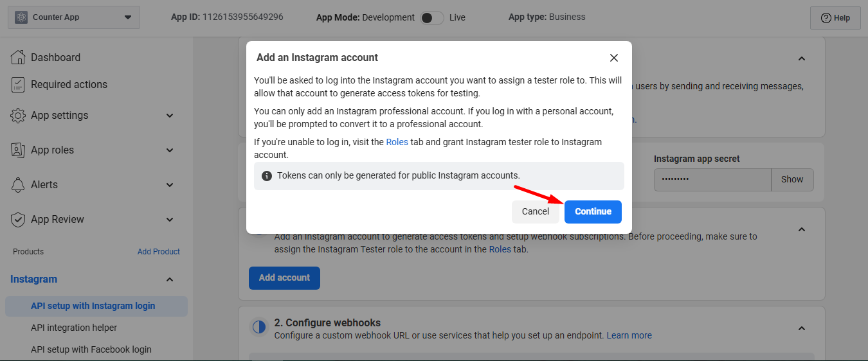868x361 pixels.
Task: Open the Roles link in the access tokens section
Action: click(500, 249)
